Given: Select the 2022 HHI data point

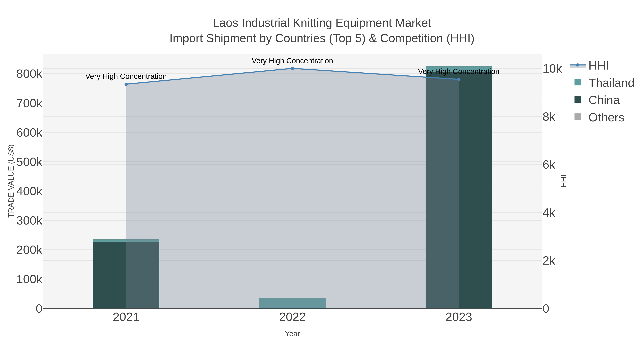Looking at the screenshot, I should (292, 68).
